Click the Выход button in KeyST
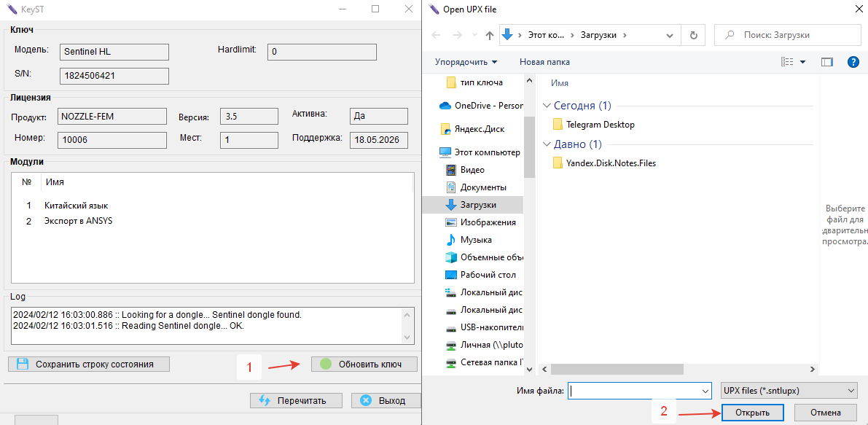 pyautogui.click(x=386, y=401)
